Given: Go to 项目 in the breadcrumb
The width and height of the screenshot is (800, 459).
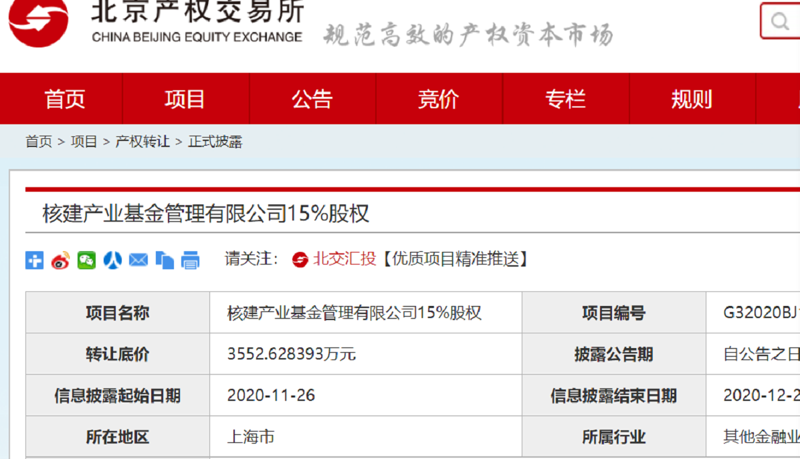Looking at the screenshot, I should (x=84, y=141).
